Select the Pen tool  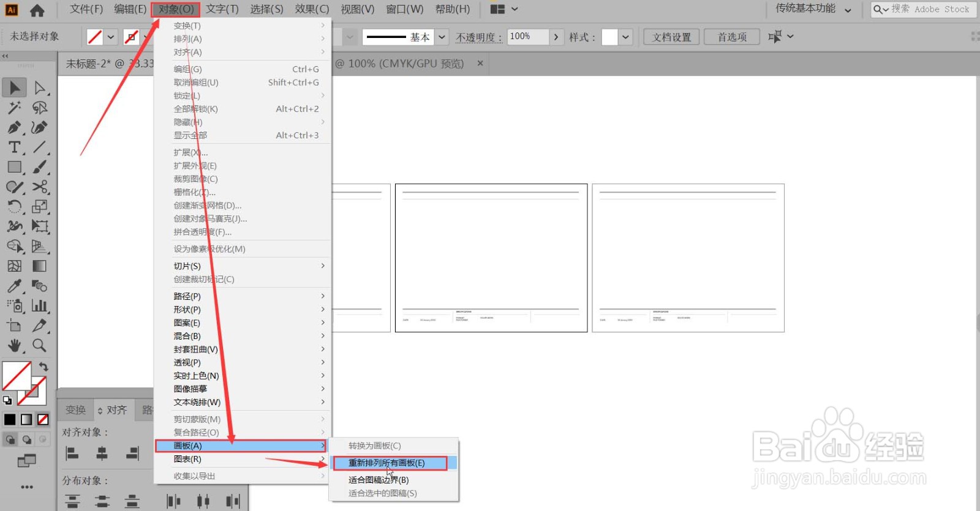point(14,127)
